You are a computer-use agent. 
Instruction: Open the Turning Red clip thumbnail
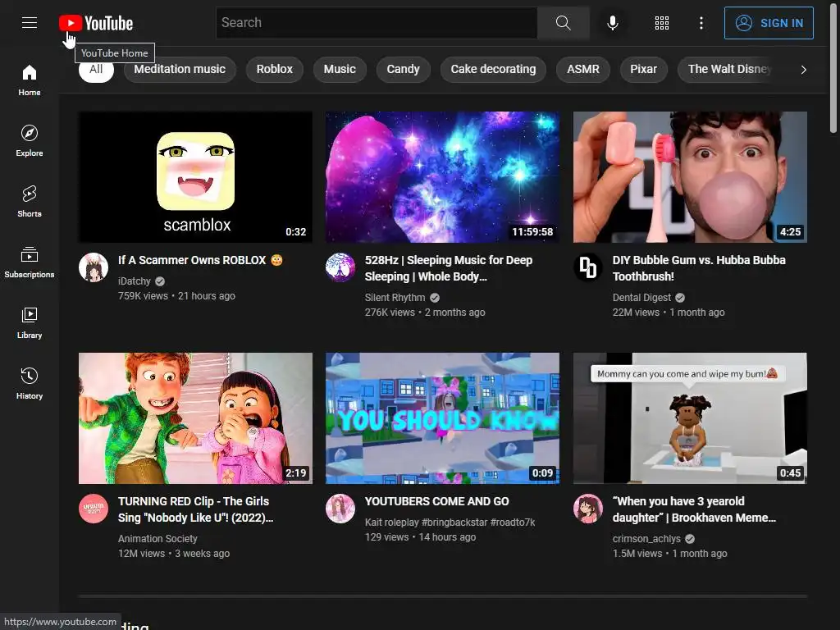click(195, 418)
